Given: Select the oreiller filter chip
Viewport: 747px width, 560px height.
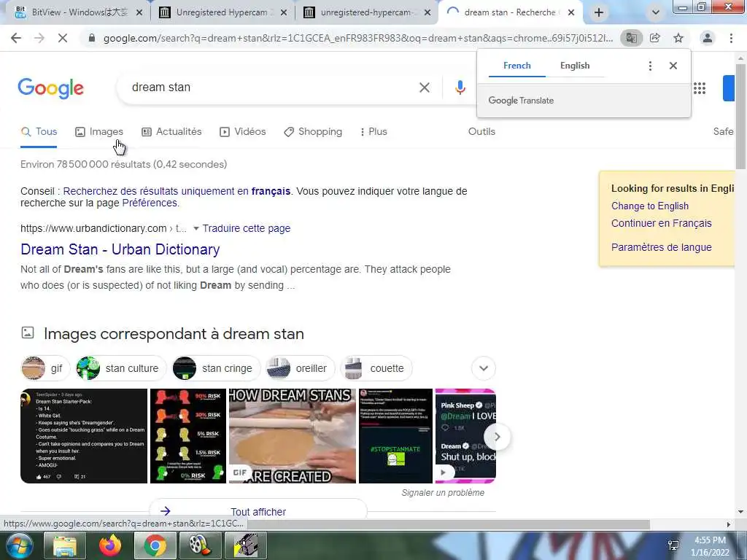Looking at the screenshot, I should pyautogui.click(x=300, y=368).
